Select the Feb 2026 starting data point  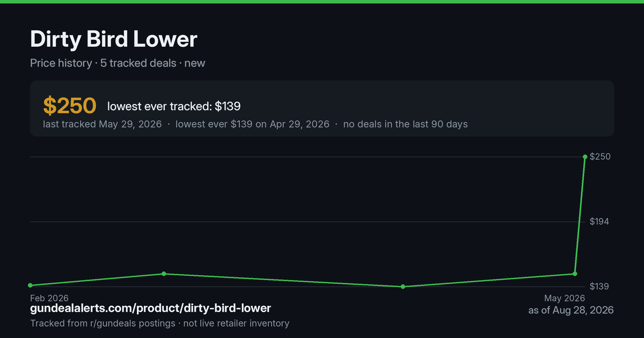coord(30,285)
